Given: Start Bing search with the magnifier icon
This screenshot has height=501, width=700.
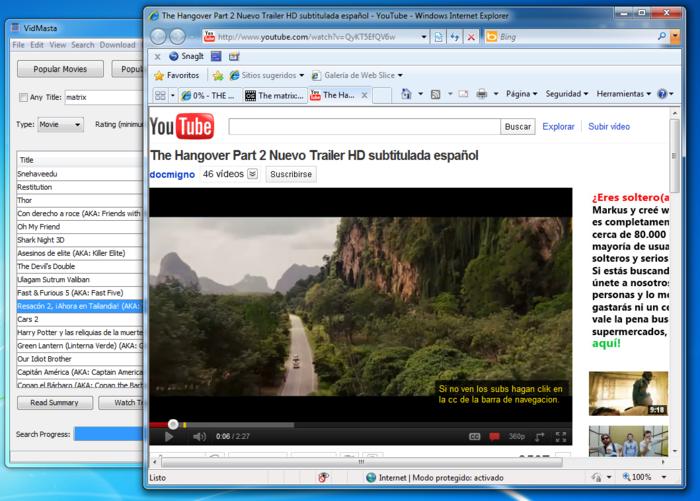Looking at the screenshot, I should coord(661,37).
